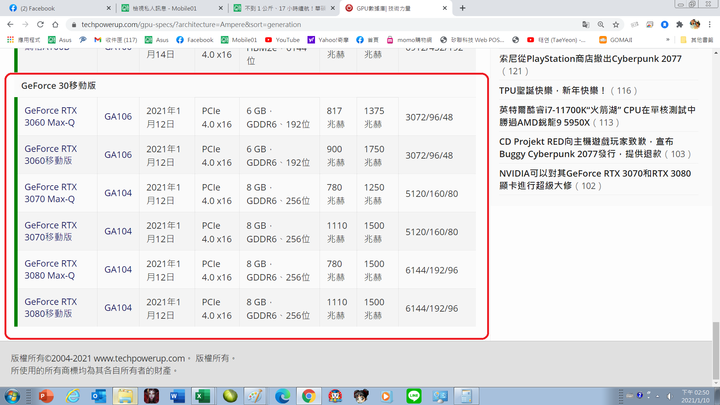Launch PowerPoint from the taskbar
This screenshot has width=720, height=405.
[x=46, y=396]
